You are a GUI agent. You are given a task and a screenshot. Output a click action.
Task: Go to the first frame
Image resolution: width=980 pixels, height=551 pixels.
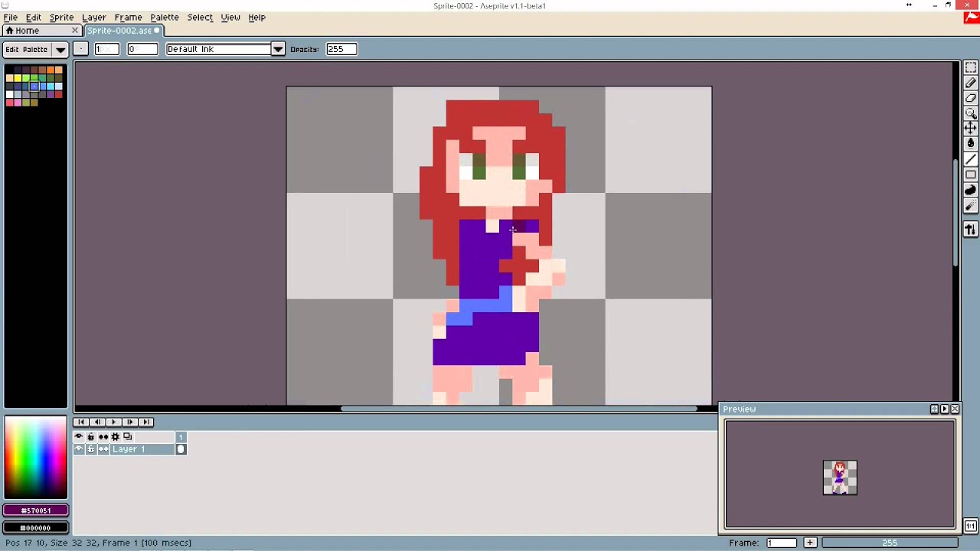point(81,422)
